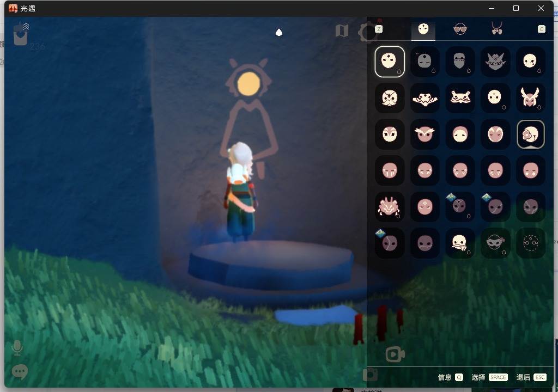Pick the pink mask with forehead diamond mark
Image resolution: width=558 pixels, height=392 pixels.
pos(424,207)
